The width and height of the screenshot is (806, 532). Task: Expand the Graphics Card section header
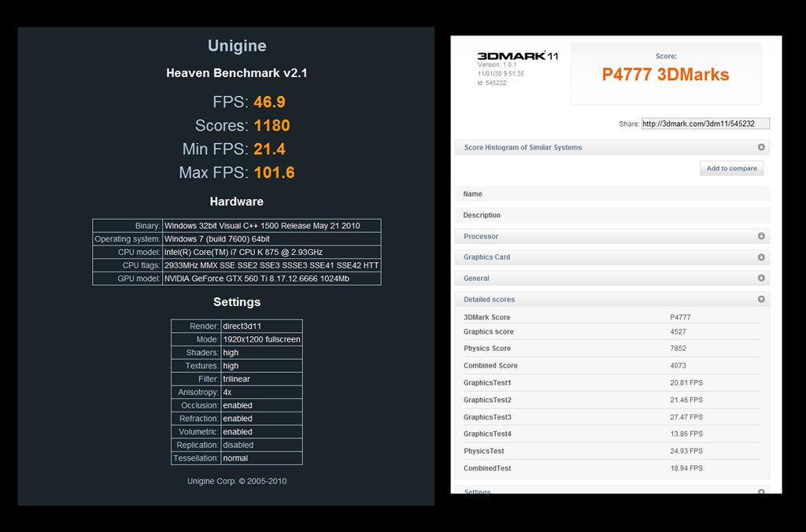[x=486, y=257]
